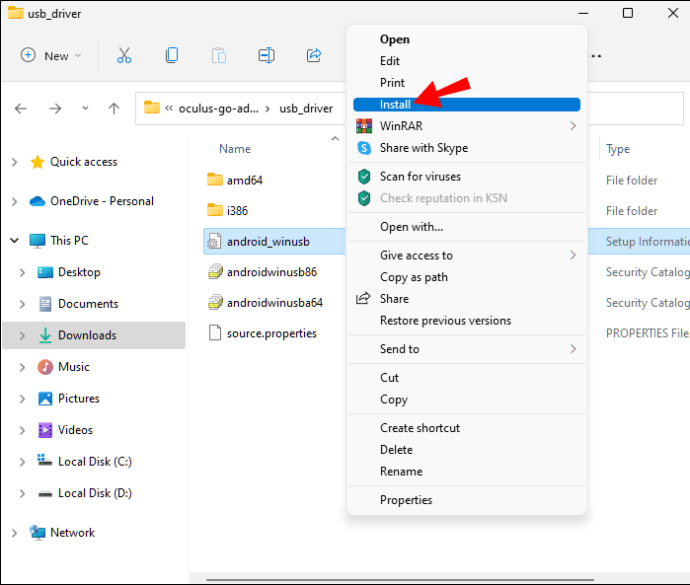This screenshot has width=690, height=585.
Task: Click the See more ellipsis in toolbar
Action: (x=596, y=56)
